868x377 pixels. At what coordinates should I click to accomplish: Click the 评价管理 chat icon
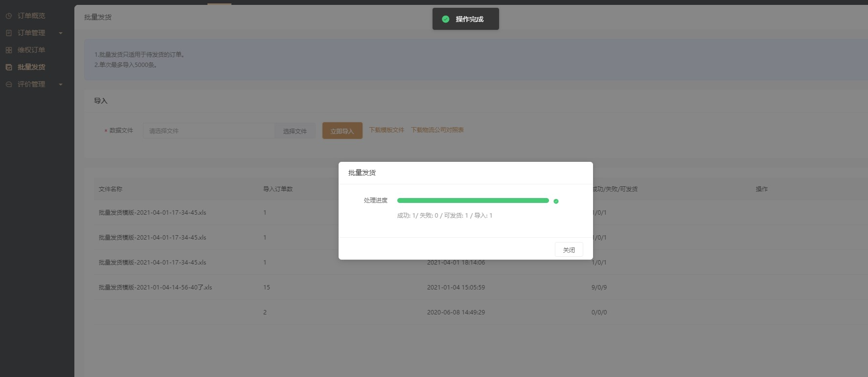tap(9, 85)
